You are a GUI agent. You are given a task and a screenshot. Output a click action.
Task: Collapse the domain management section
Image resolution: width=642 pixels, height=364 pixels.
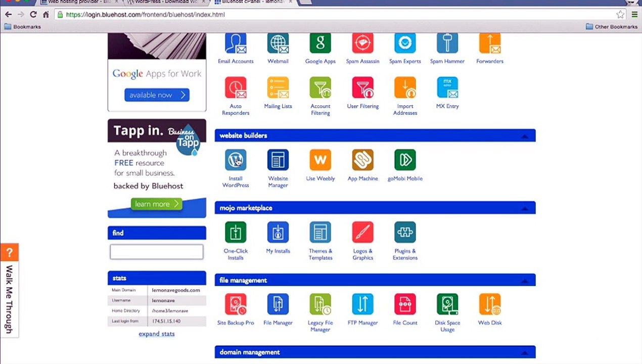pyautogui.click(x=524, y=352)
